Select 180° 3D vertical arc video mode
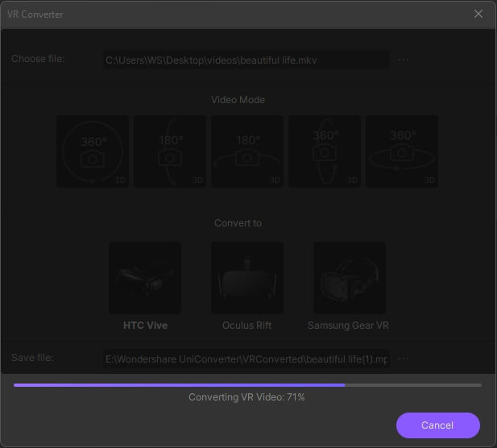 point(170,151)
